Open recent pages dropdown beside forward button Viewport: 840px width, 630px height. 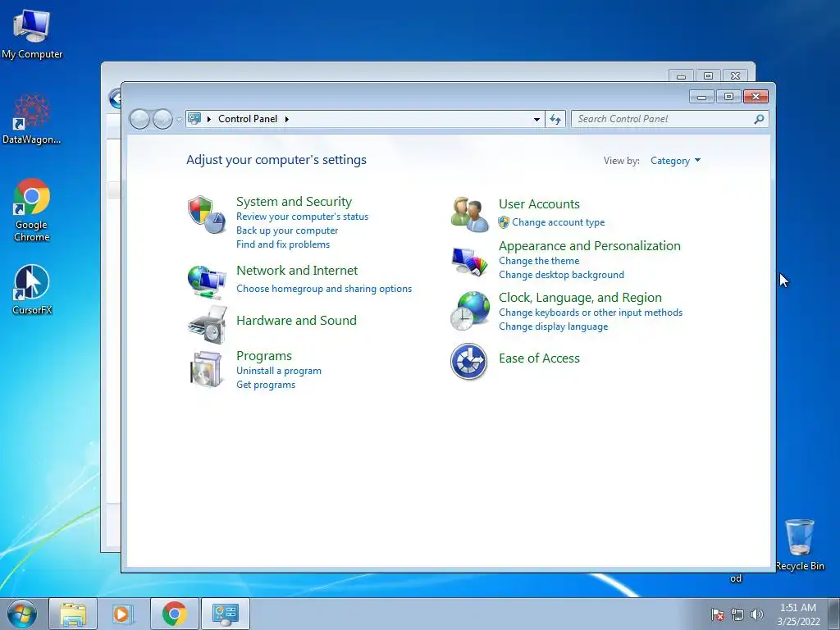point(178,120)
